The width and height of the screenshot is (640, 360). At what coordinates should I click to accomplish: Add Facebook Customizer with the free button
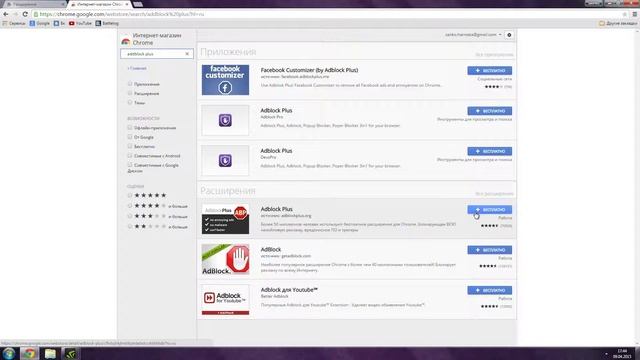pyautogui.click(x=489, y=71)
